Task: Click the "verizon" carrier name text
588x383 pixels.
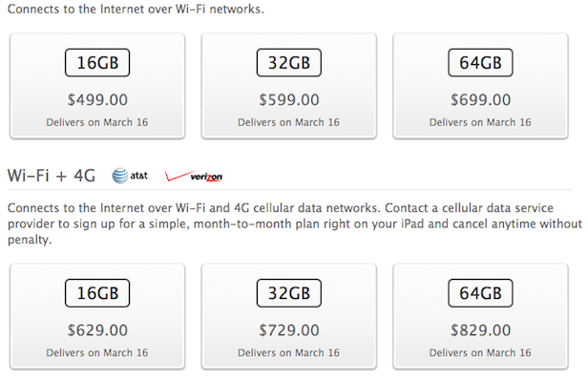Action: [205, 177]
